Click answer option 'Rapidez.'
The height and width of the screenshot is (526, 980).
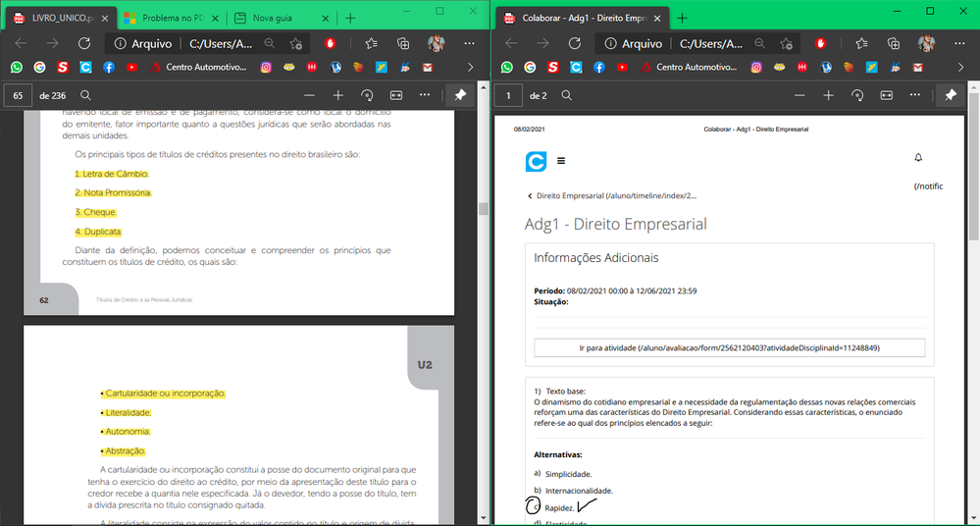559,508
